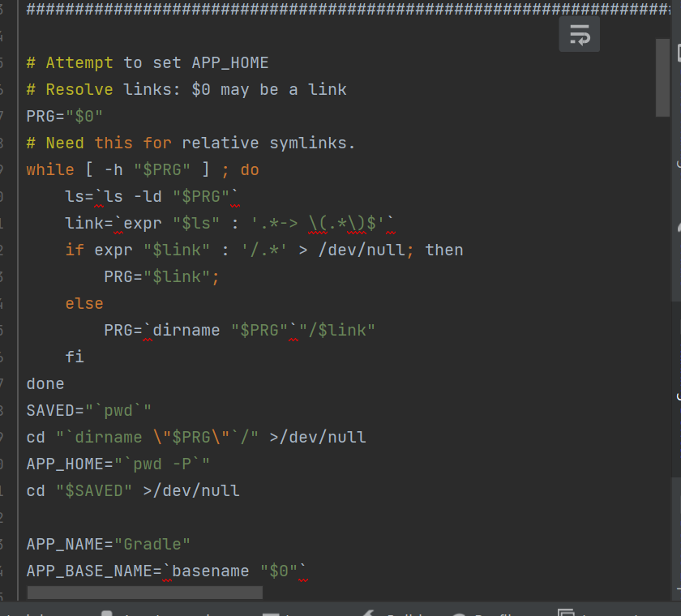Place cursor on PRG="$link"; statement
This screenshot has height=616, width=681.
coord(162,276)
